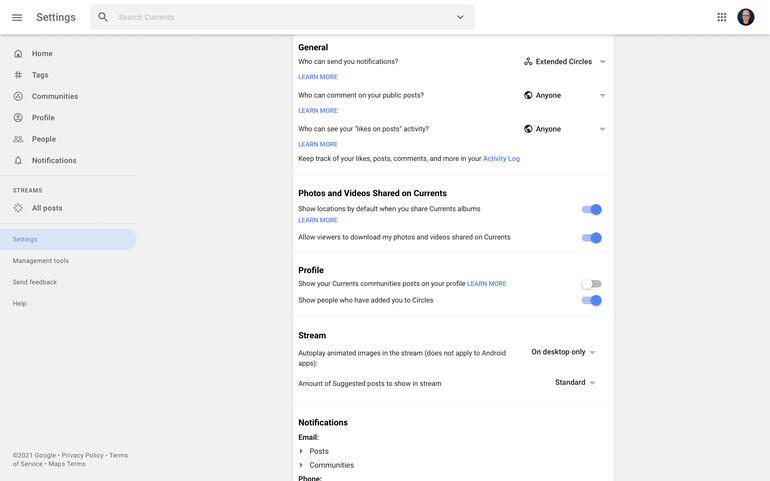The width and height of the screenshot is (770, 481).
Task: Click the Tags hashtag icon
Action: [18, 75]
